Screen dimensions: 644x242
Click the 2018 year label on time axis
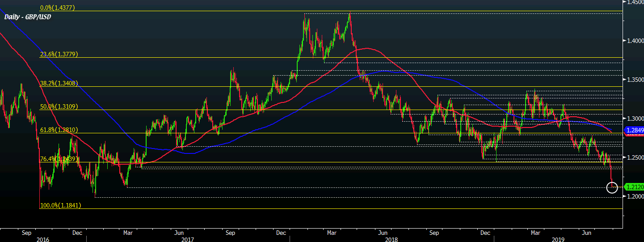tap(391, 239)
